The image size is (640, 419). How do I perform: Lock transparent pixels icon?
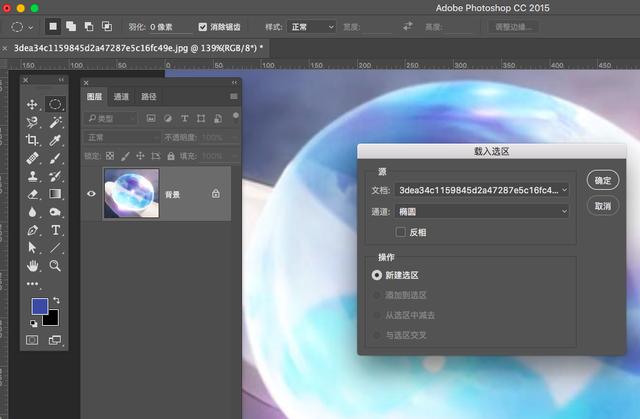pos(110,156)
